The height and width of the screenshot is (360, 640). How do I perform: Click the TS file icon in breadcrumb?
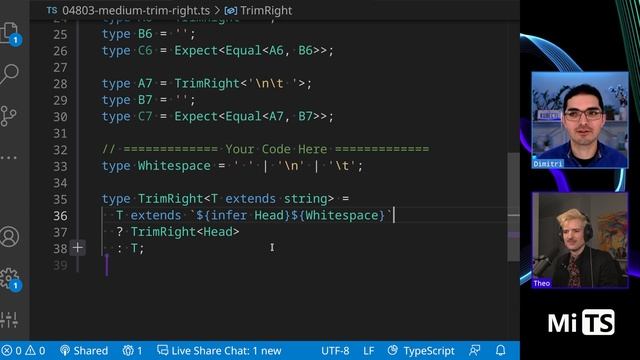point(52,10)
